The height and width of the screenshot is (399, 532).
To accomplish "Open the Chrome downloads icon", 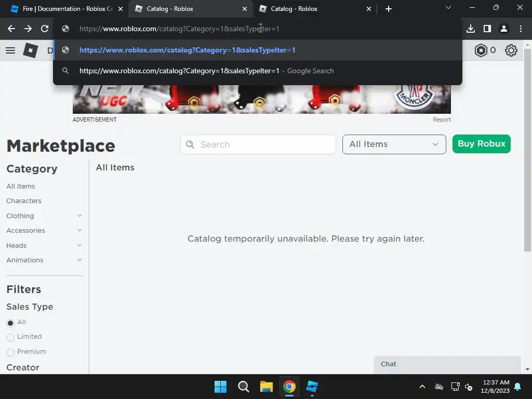I will click(x=471, y=29).
